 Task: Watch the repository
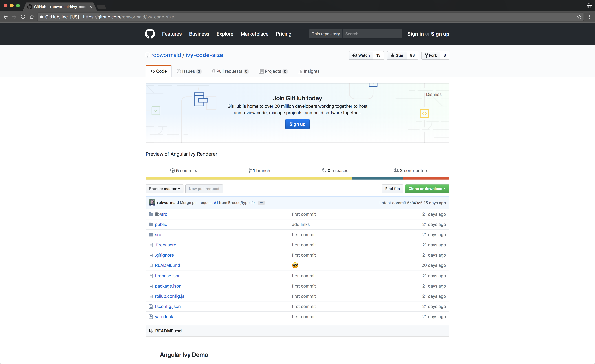coord(361,55)
